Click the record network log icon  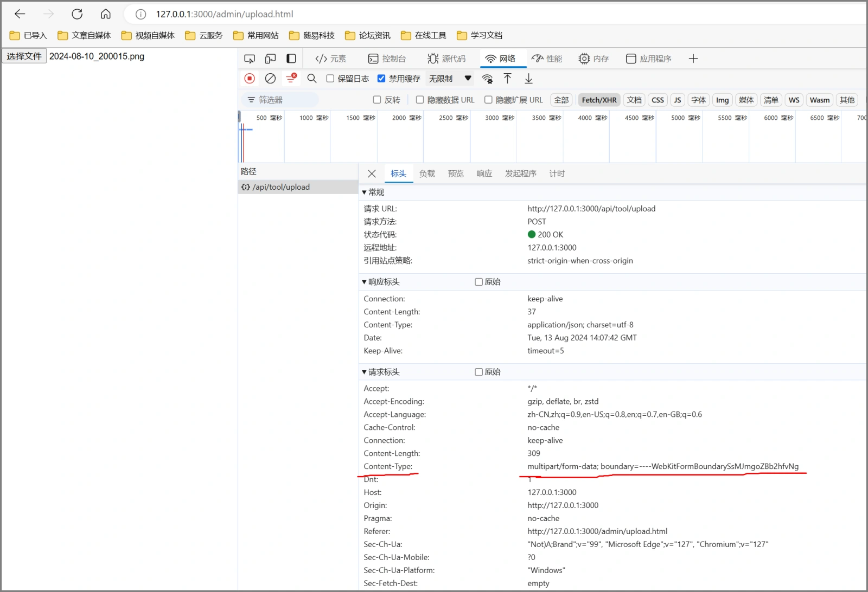point(250,79)
